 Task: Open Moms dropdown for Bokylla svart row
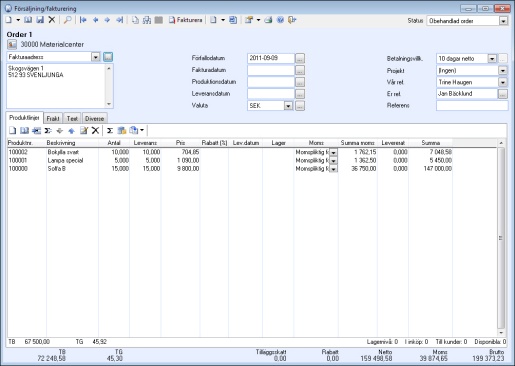(333, 152)
